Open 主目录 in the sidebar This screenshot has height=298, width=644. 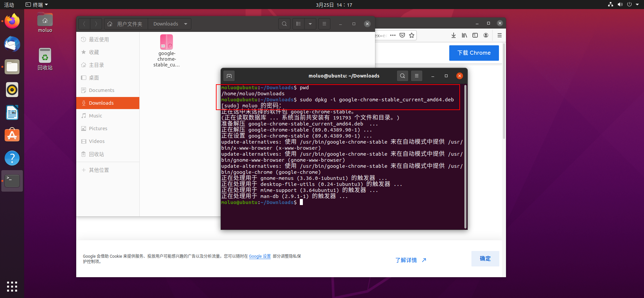point(108,65)
